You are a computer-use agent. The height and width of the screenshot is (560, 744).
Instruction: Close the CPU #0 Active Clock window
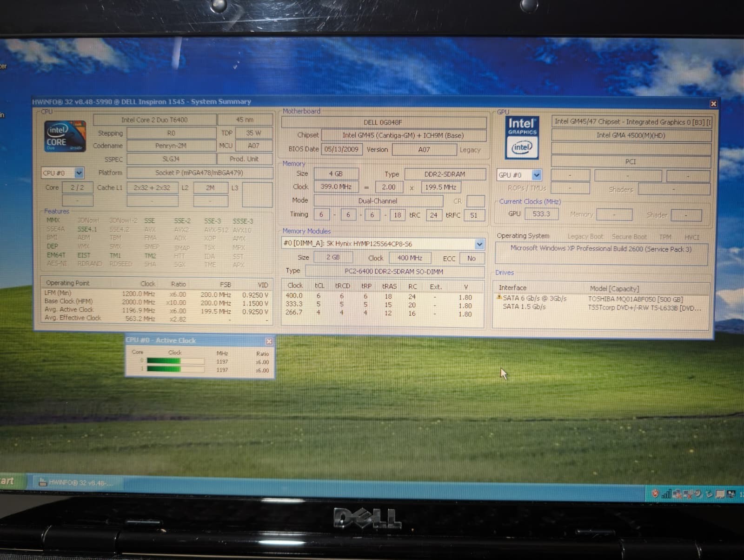click(269, 341)
